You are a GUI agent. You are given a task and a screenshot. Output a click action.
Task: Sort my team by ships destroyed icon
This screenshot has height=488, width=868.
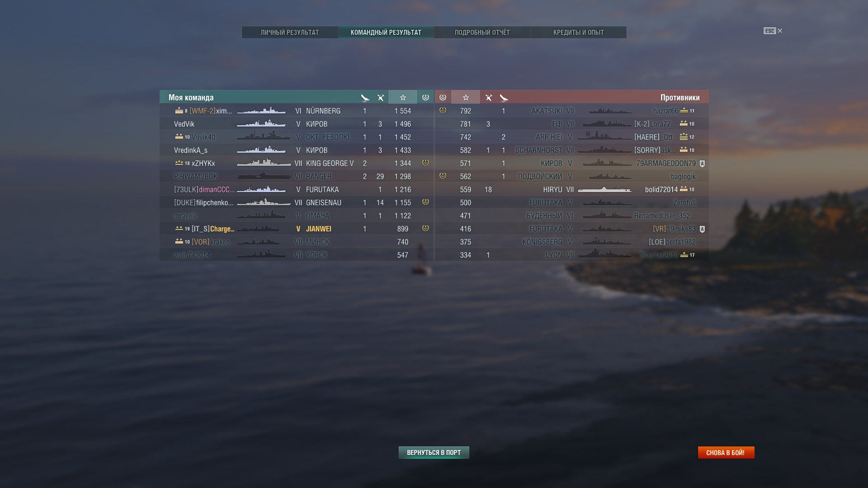click(365, 98)
